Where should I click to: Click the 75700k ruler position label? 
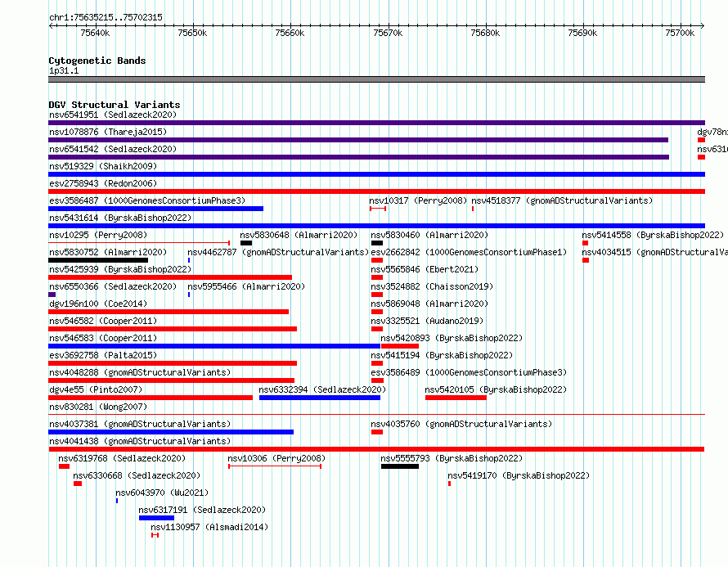pyautogui.click(x=680, y=33)
